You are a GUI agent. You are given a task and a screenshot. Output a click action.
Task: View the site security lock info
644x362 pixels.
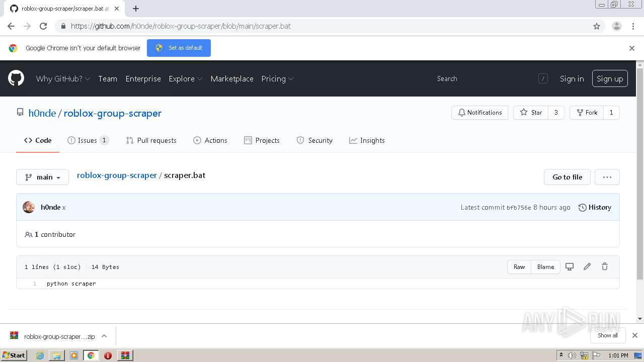pyautogui.click(x=63, y=26)
